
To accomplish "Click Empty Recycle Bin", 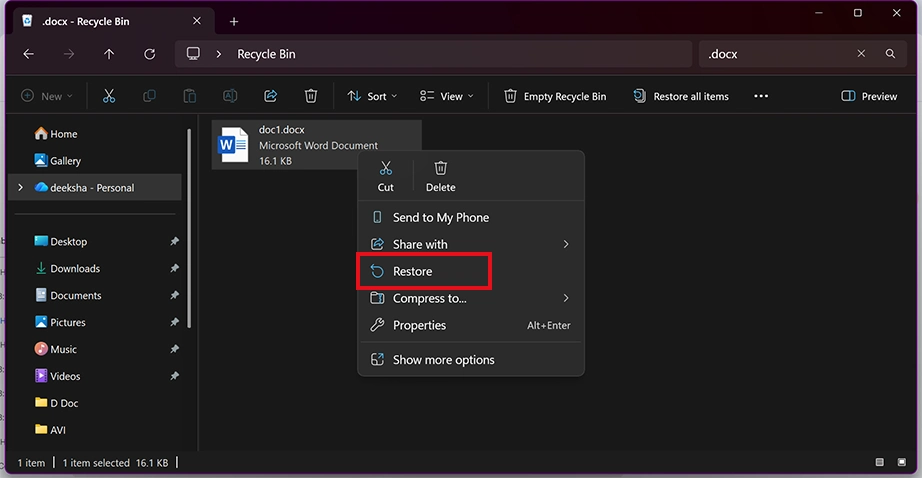I will (x=555, y=96).
